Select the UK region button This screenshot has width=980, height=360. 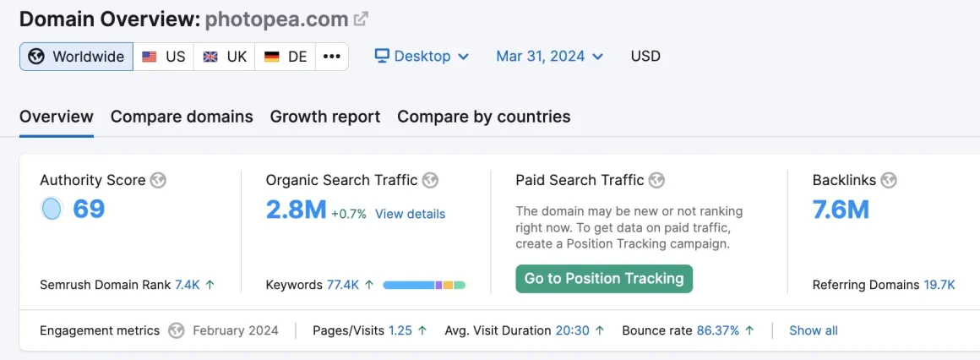225,57
